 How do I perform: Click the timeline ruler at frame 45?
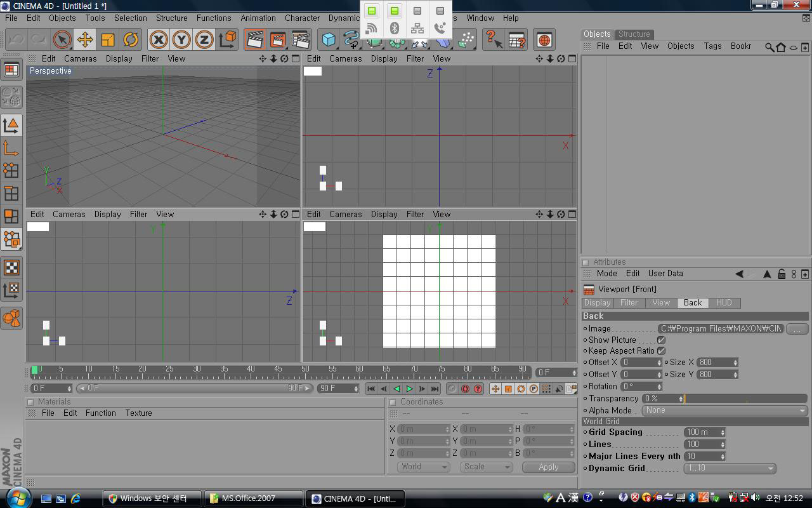pyautogui.click(x=278, y=370)
